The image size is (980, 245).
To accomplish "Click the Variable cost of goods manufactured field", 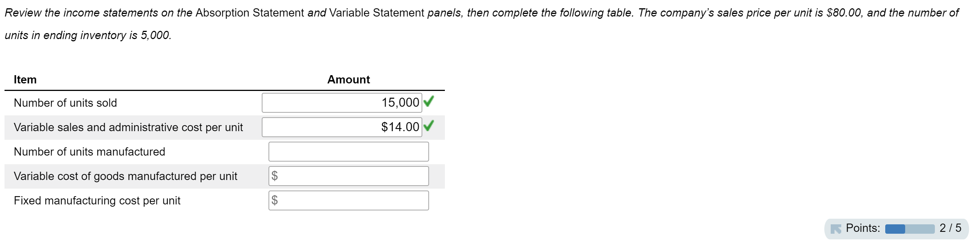I will [x=348, y=175].
